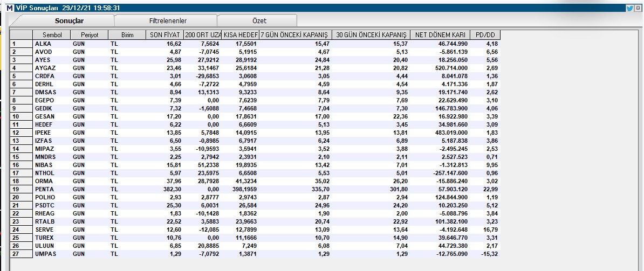Image resolution: width=644 pixels, height=271 pixels.
Task: Click the Twitter bird icon in title bar
Action: (629, 8)
